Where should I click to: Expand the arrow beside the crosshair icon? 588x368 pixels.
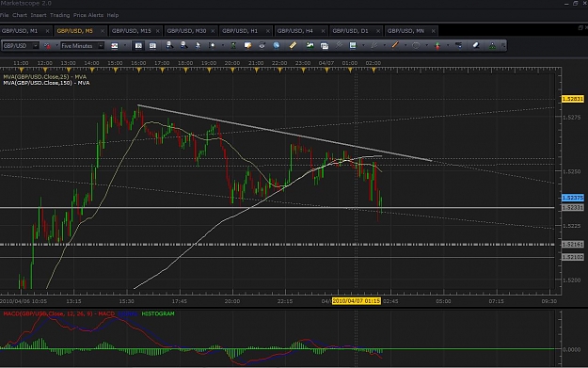pyautogui.click(x=223, y=45)
